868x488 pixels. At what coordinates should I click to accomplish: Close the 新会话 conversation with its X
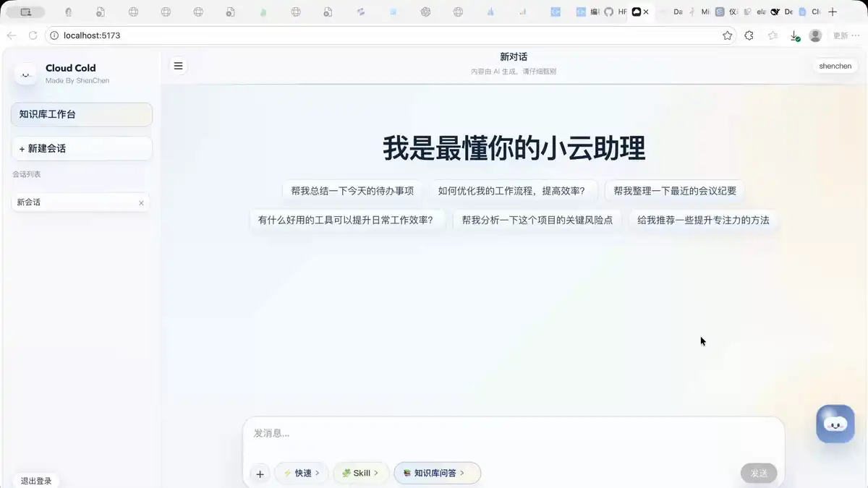pyautogui.click(x=141, y=203)
